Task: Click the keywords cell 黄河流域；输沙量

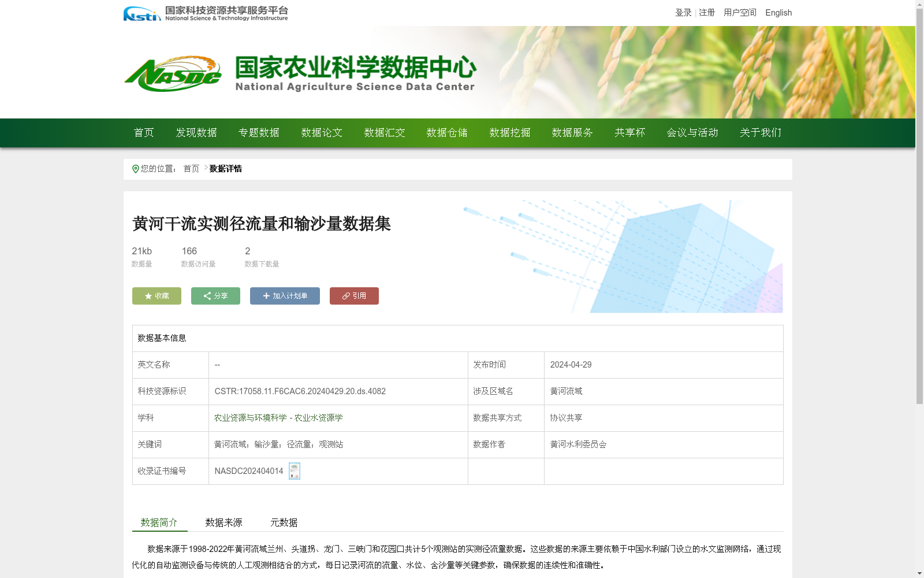Action: point(338,444)
